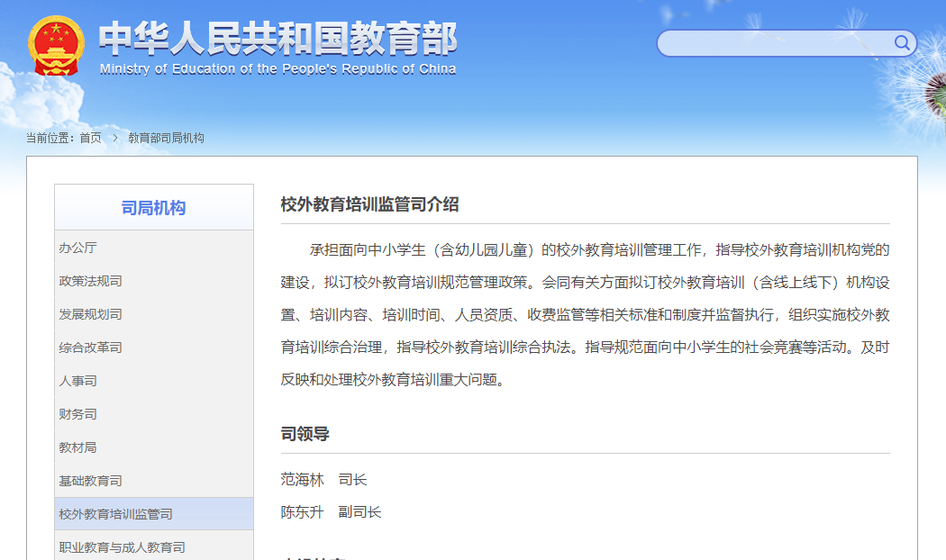
Task: Click the name 陈东升
Action: click(302, 512)
